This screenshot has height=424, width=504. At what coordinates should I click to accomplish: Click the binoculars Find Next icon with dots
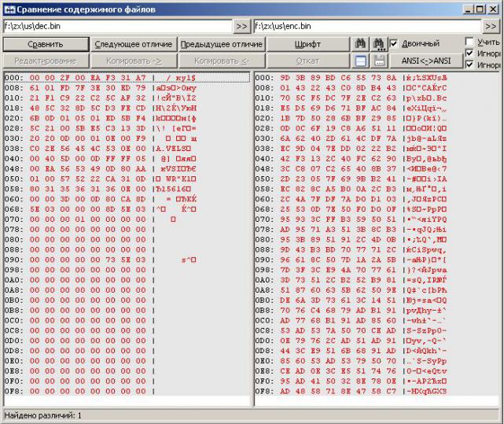378,44
